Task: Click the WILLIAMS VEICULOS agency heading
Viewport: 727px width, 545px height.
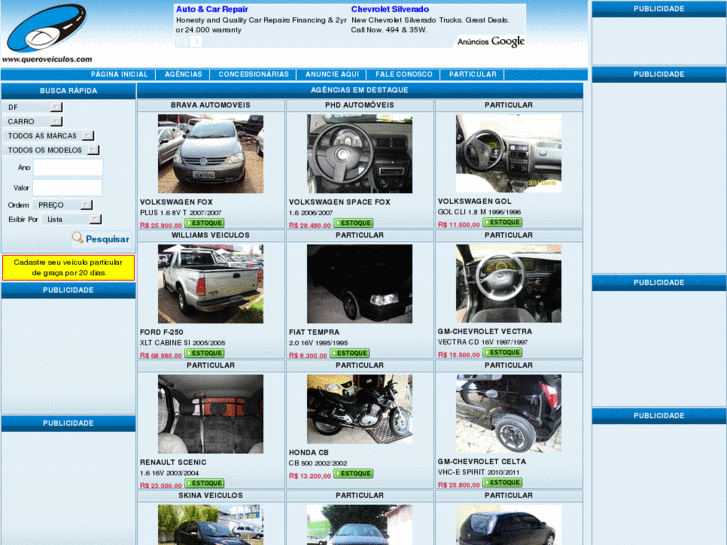Action: point(210,235)
